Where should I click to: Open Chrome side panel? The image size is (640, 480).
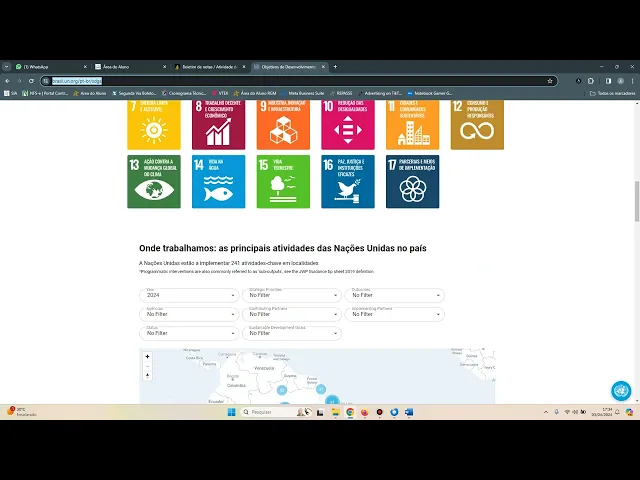pos(608,81)
